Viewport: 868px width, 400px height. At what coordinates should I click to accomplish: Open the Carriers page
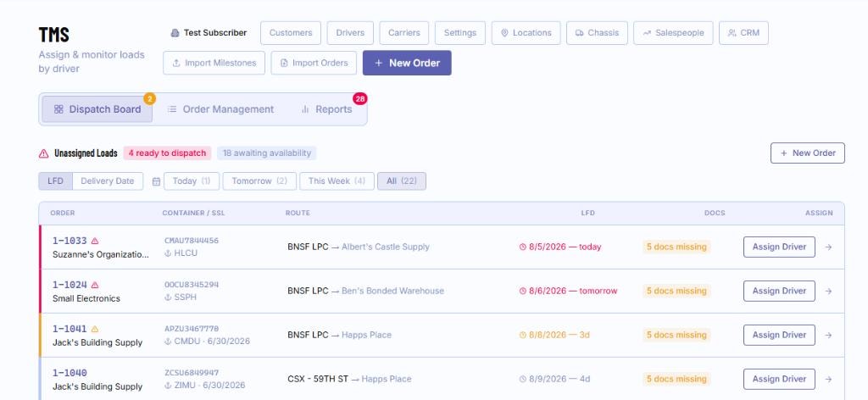404,33
